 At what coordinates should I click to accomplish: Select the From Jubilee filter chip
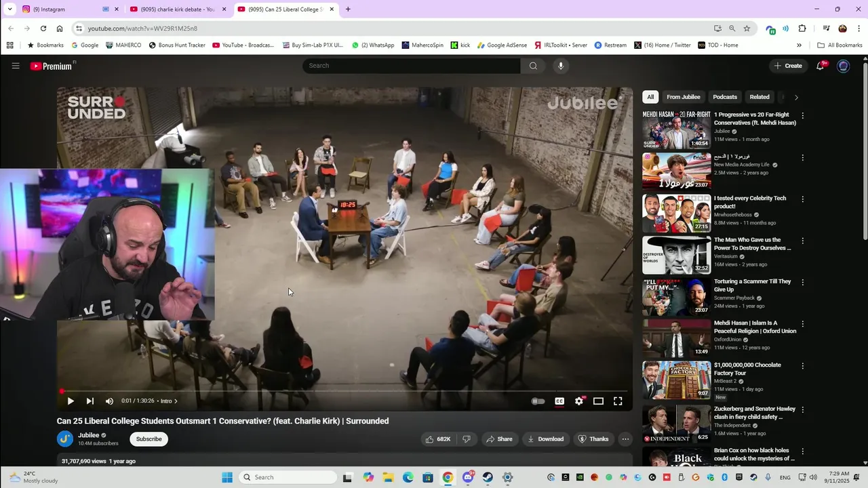click(x=683, y=97)
